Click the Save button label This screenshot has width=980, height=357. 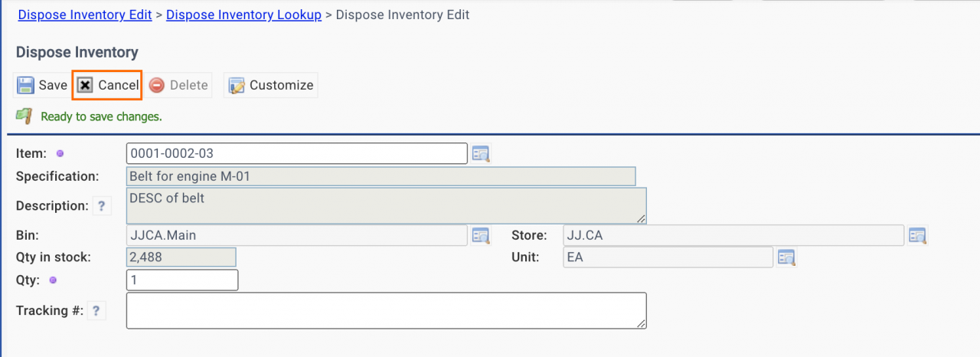[54, 85]
